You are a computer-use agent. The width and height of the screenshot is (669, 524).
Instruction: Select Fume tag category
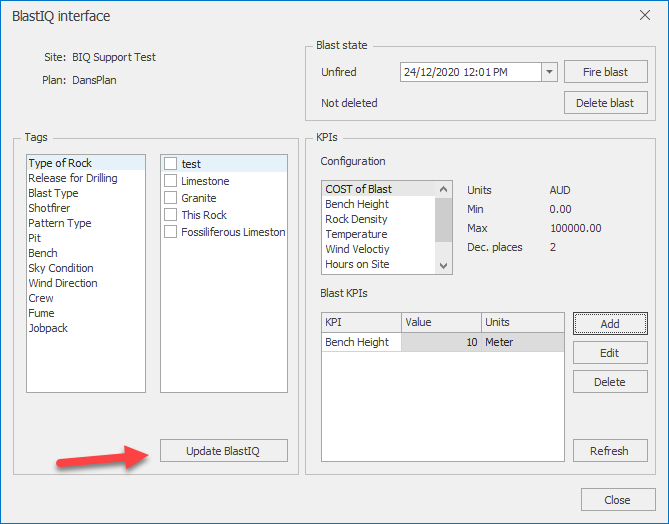tap(86, 313)
